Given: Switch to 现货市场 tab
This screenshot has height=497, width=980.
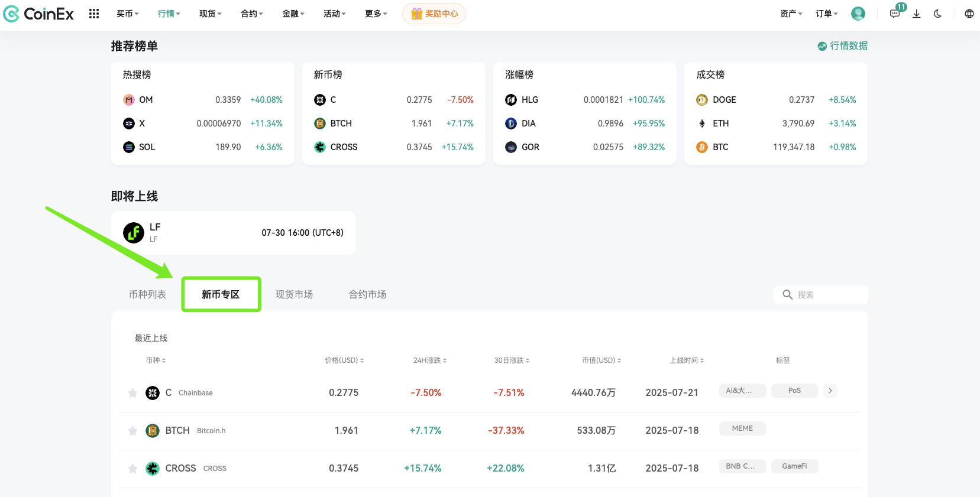Looking at the screenshot, I should (x=295, y=294).
